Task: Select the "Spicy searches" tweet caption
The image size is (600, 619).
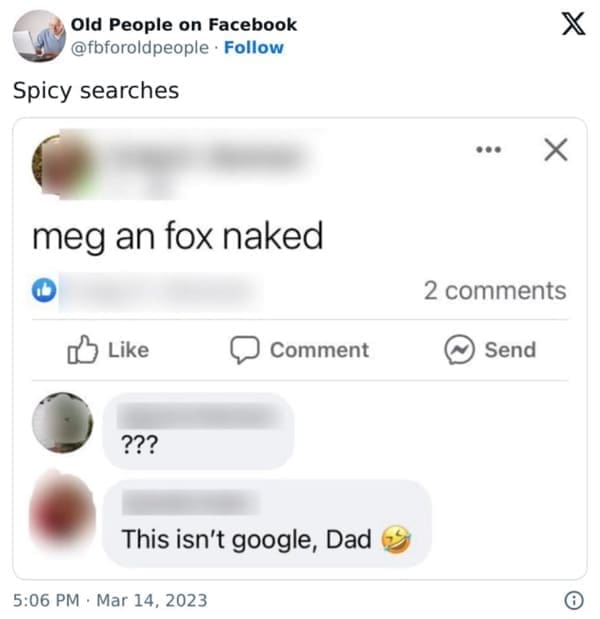Action: [x=96, y=90]
